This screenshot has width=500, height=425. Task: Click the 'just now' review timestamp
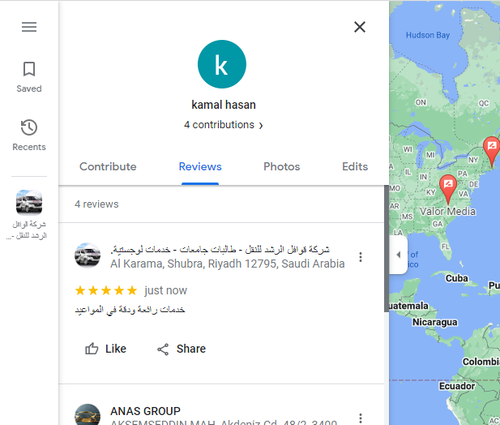pyautogui.click(x=166, y=290)
